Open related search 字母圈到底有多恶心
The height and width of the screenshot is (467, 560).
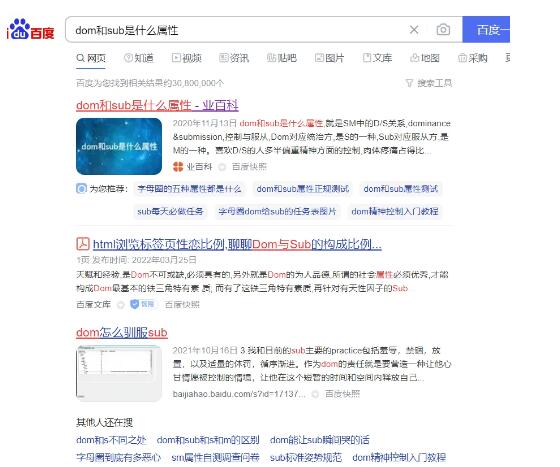[119, 457]
